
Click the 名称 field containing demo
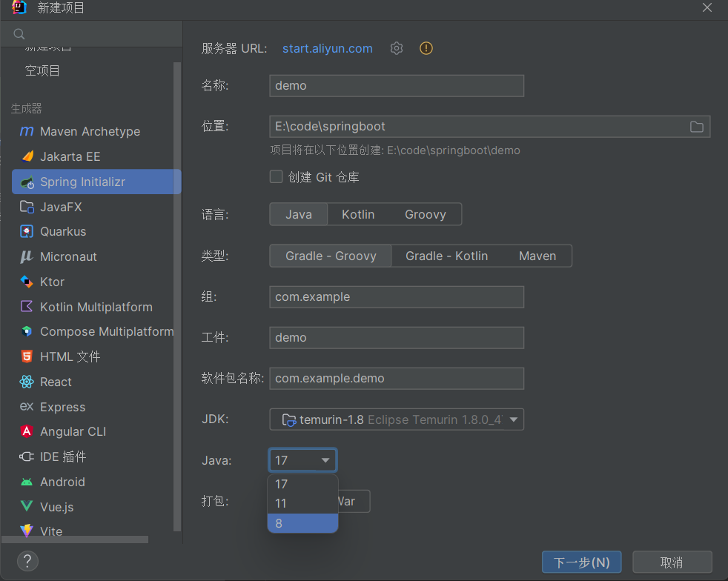pyautogui.click(x=397, y=86)
